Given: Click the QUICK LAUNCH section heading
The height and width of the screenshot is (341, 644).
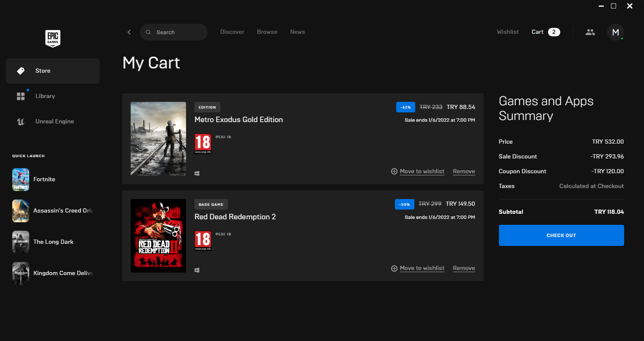Looking at the screenshot, I should [x=28, y=156].
